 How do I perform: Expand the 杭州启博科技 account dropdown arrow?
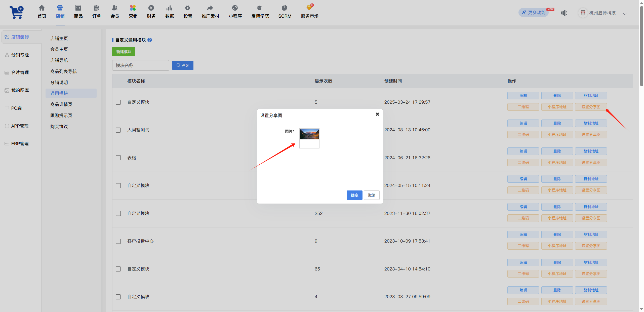625,14
